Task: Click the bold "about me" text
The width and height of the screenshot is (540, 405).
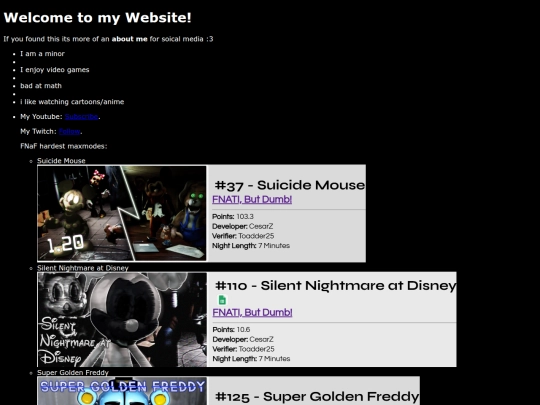Action: pyautogui.click(x=129, y=39)
